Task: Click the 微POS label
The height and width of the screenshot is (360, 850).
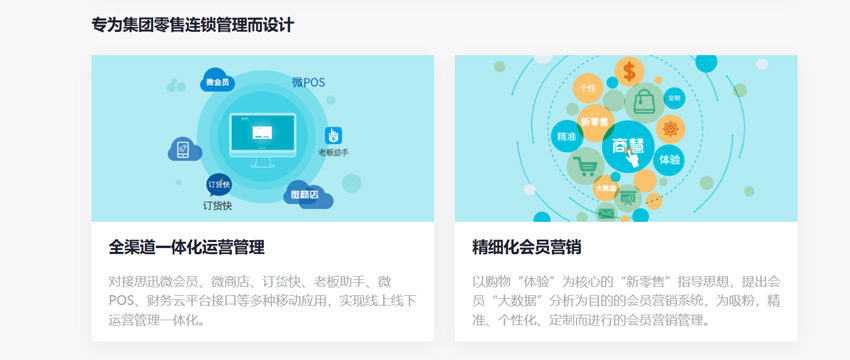Action: [308, 82]
